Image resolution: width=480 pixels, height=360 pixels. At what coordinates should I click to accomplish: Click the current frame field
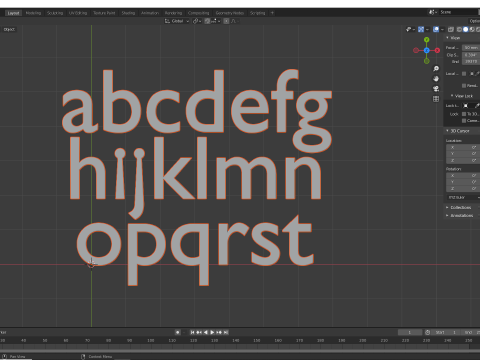pos(410,332)
